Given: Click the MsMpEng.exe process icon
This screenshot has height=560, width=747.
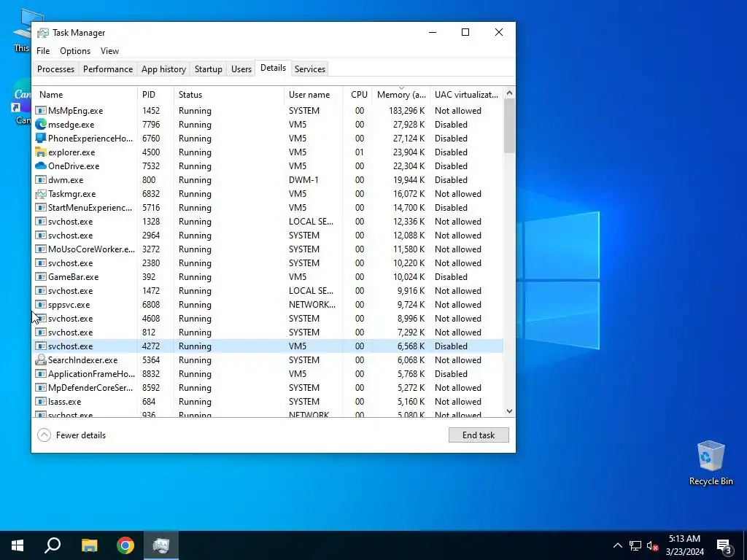Looking at the screenshot, I should click(x=41, y=111).
